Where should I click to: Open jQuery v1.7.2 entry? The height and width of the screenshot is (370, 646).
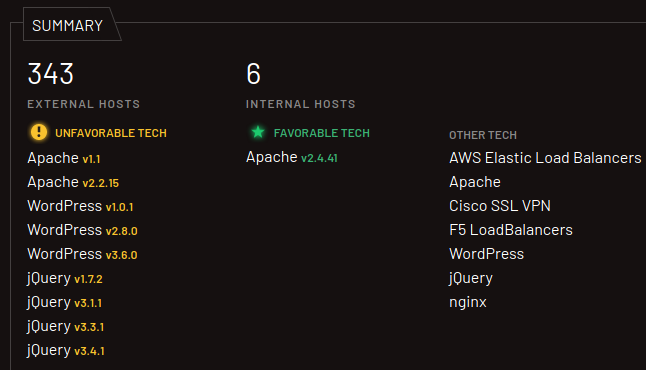click(x=65, y=279)
